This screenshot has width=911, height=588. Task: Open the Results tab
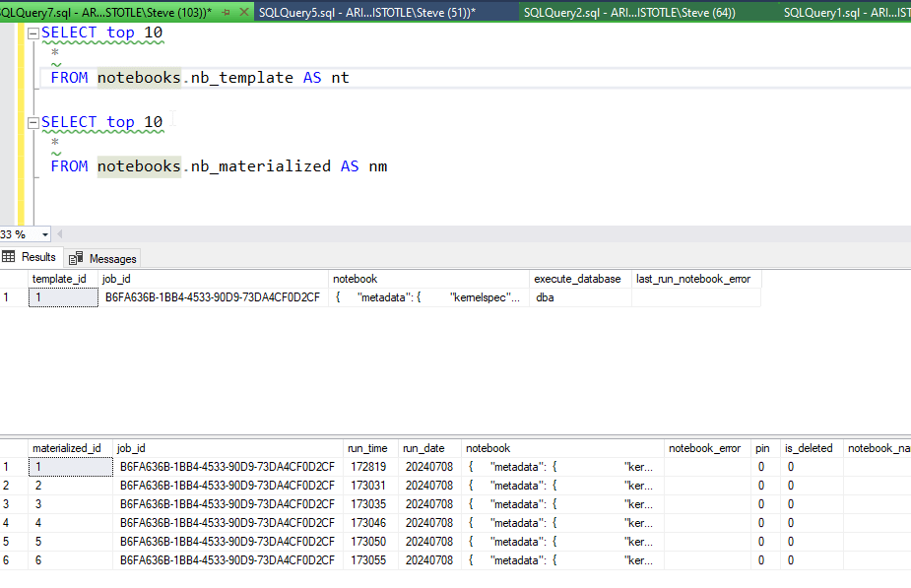(31, 257)
